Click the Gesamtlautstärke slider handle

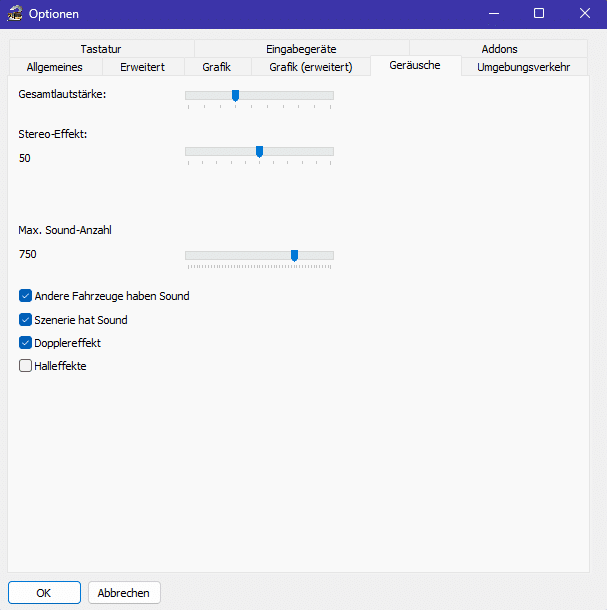pos(235,96)
